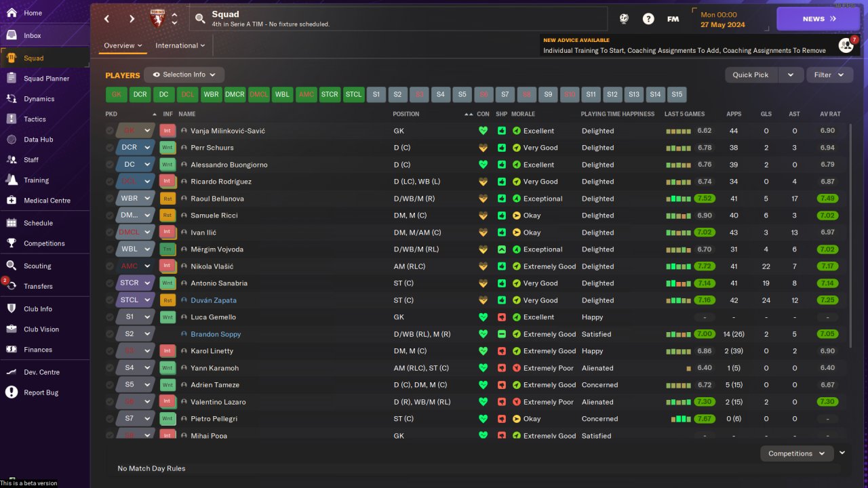Open the Filter dropdown
The width and height of the screenshot is (868, 488).
(829, 75)
